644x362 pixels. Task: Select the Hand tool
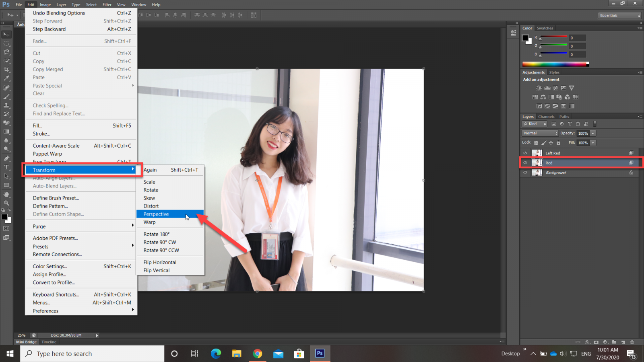6,194
